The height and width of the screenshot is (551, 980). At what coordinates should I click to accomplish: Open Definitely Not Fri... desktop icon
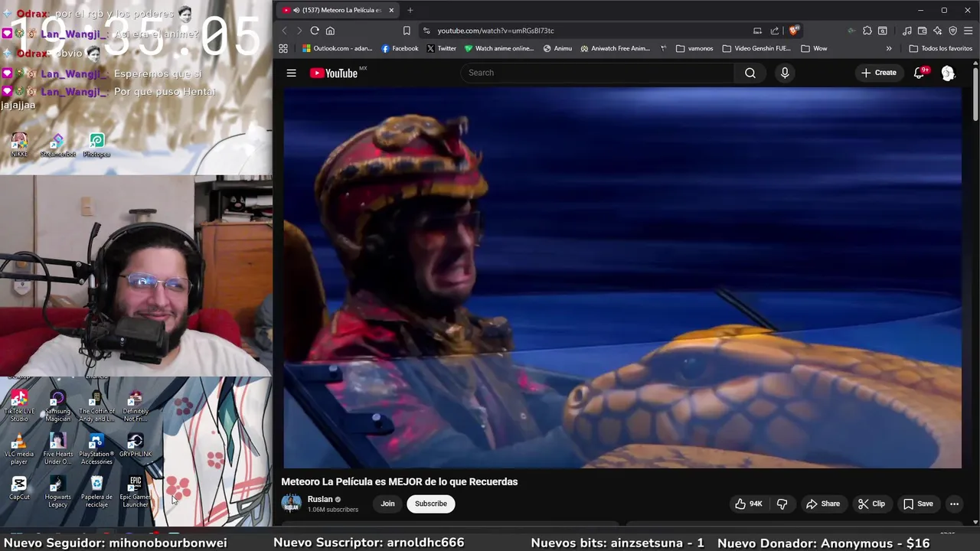pos(136,406)
